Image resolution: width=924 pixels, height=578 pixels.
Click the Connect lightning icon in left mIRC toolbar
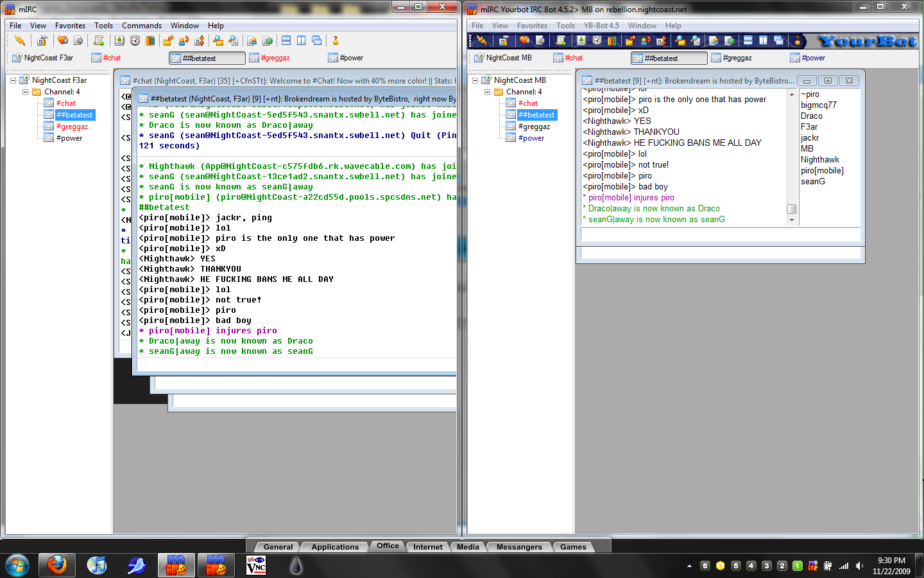[x=20, y=40]
